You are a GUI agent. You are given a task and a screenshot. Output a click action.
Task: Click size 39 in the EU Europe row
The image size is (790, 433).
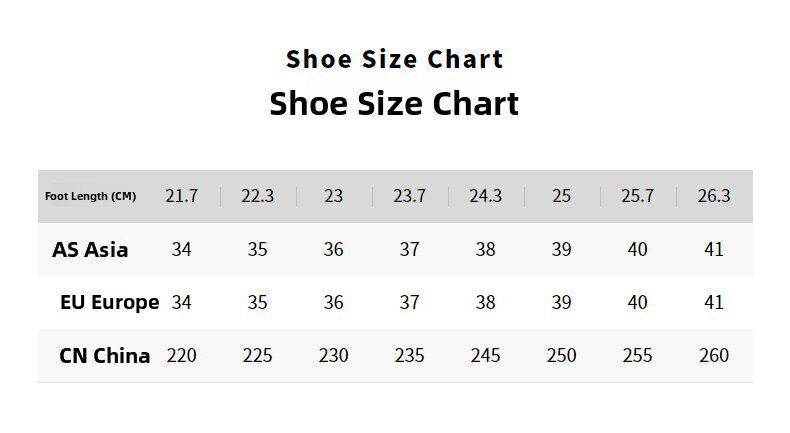561,302
